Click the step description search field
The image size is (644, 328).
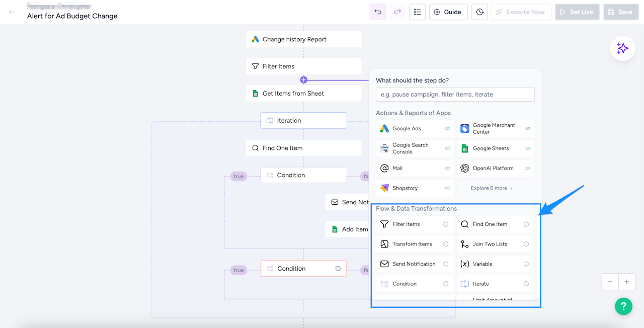[x=455, y=95]
